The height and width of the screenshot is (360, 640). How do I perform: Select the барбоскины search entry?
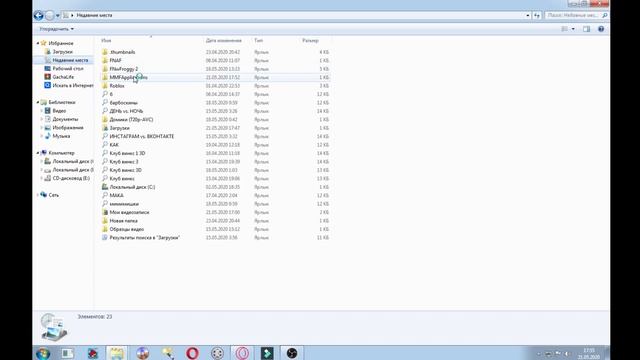[x=123, y=103]
